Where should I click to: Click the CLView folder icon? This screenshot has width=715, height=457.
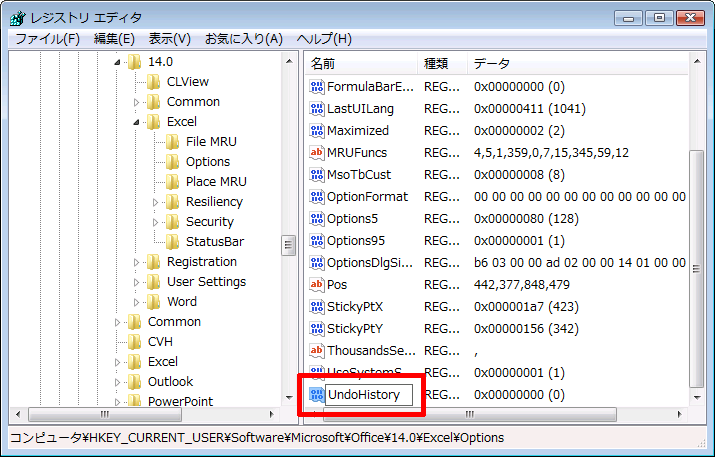154,82
